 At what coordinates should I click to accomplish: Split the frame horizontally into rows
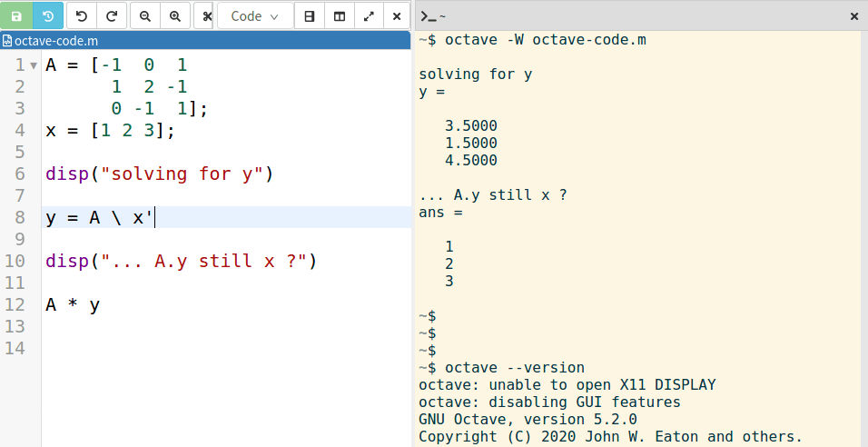pos(310,16)
